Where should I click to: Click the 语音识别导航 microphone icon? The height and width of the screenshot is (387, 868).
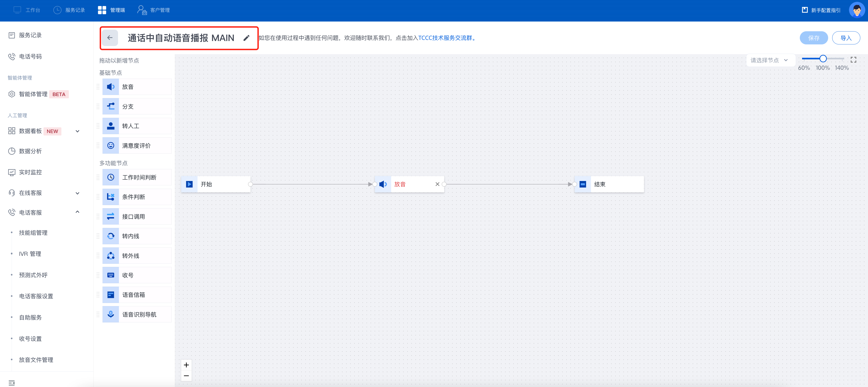111,314
